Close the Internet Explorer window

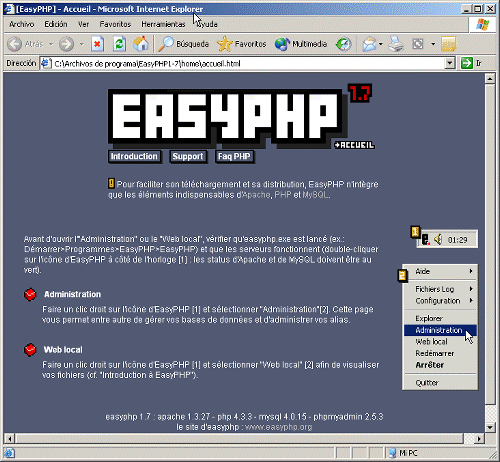click(x=490, y=9)
